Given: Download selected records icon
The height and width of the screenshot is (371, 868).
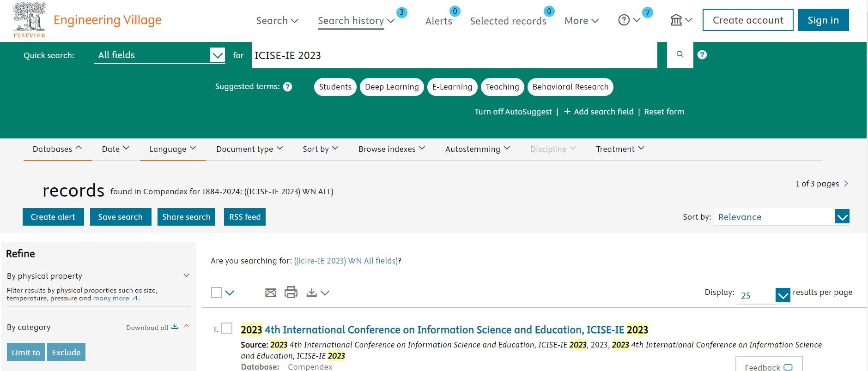Looking at the screenshot, I should (x=312, y=293).
